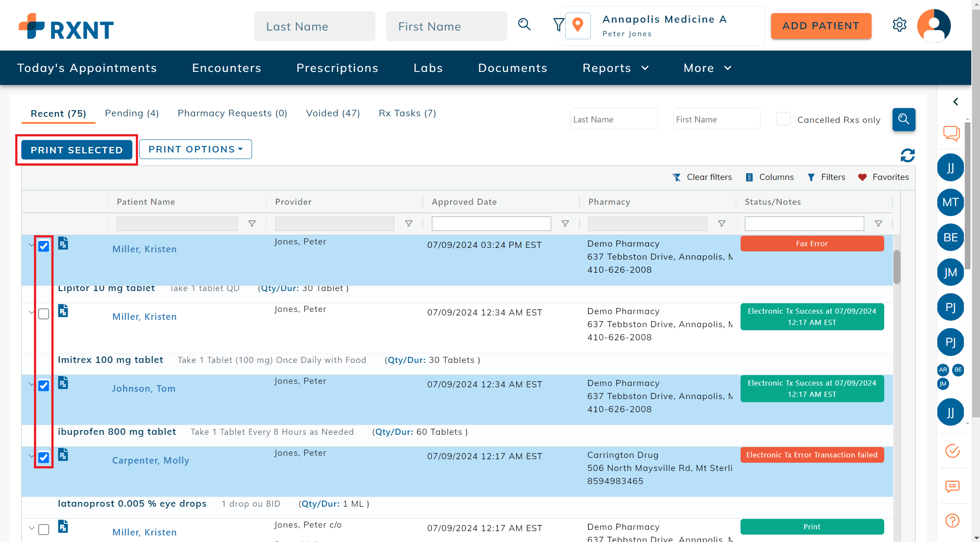Open the help question mark icon

[952, 520]
